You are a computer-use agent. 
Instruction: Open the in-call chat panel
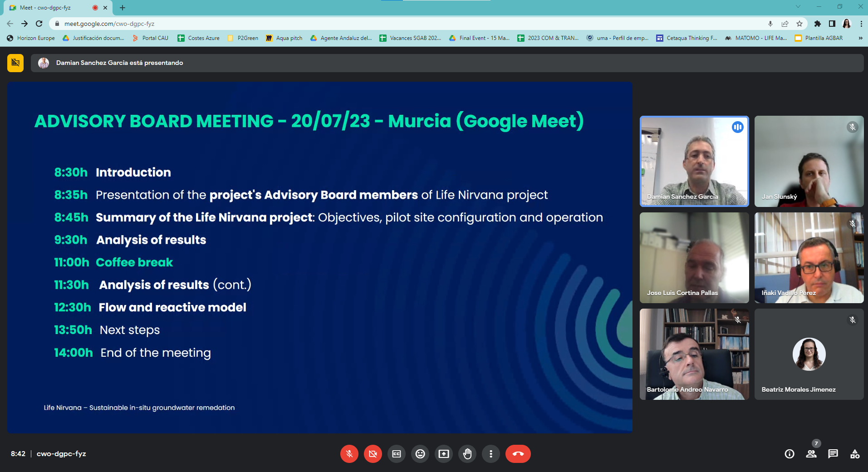click(x=833, y=454)
